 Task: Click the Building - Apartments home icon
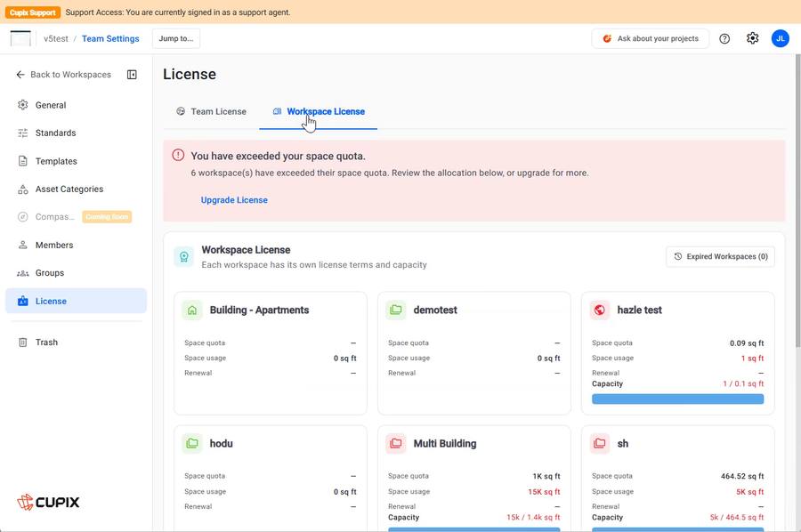192,310
